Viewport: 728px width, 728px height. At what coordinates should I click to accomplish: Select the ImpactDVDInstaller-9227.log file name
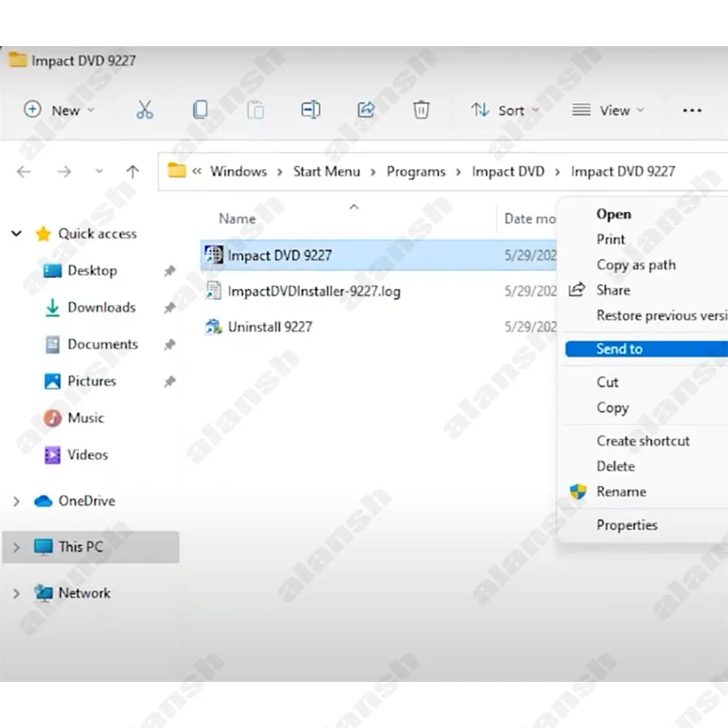click(x=314, y=291)
